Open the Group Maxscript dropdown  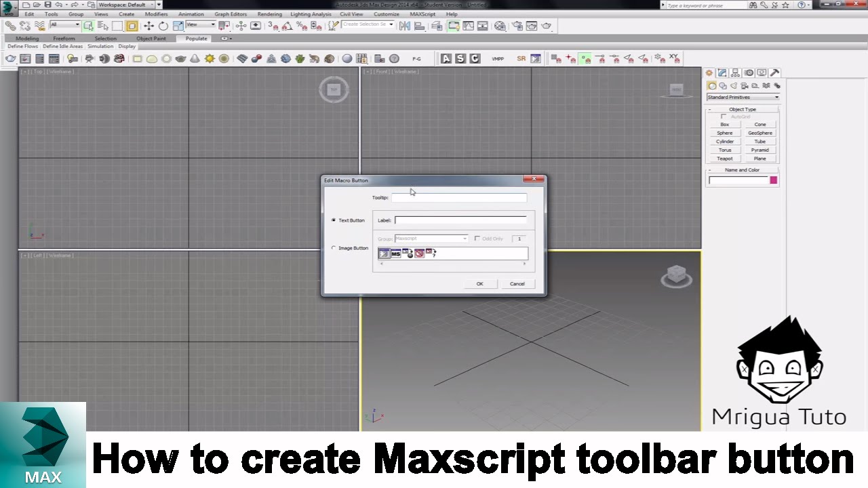tap(431, 239)
